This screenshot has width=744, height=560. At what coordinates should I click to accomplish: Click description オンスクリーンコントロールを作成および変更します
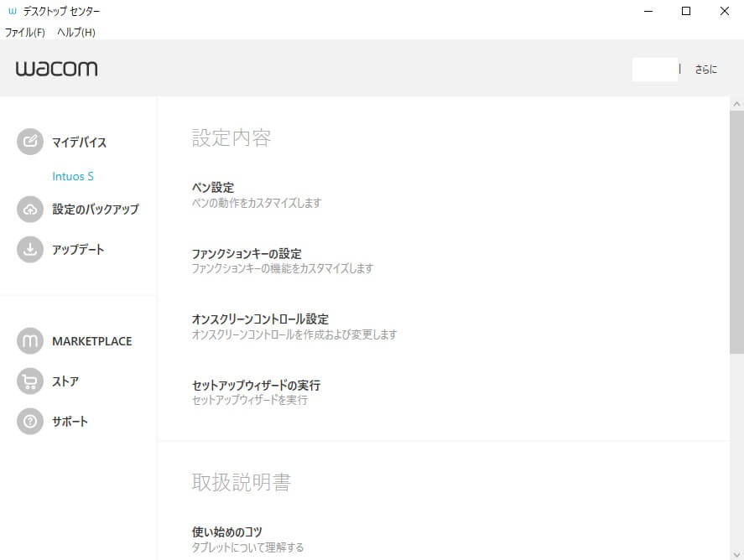pos(294,334)
